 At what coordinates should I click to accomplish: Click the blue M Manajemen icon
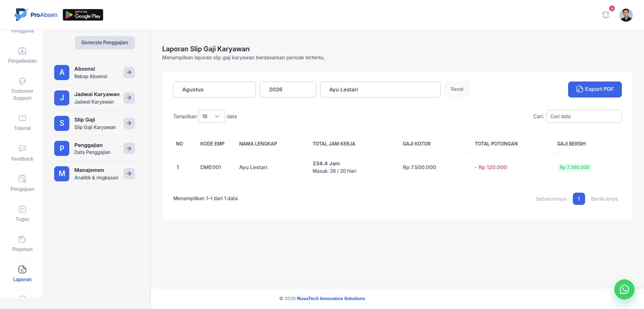point(62,174)
